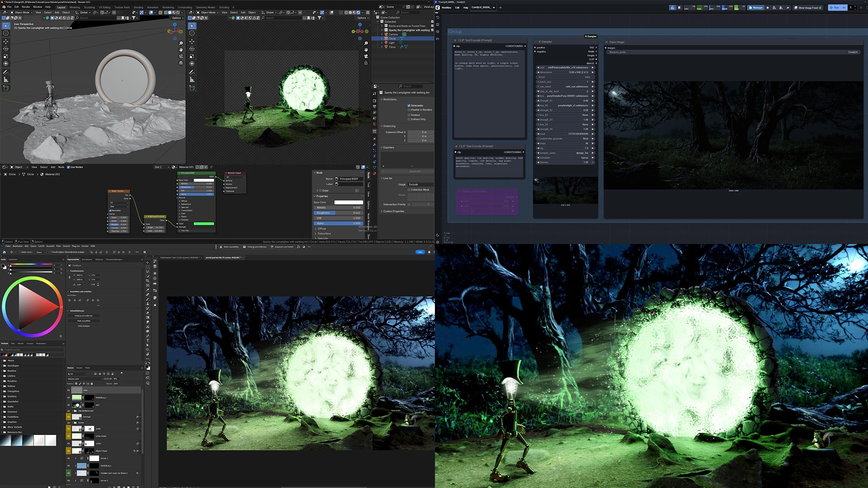Click Motiv auswählen in the Eigenschaften panel

84,321
